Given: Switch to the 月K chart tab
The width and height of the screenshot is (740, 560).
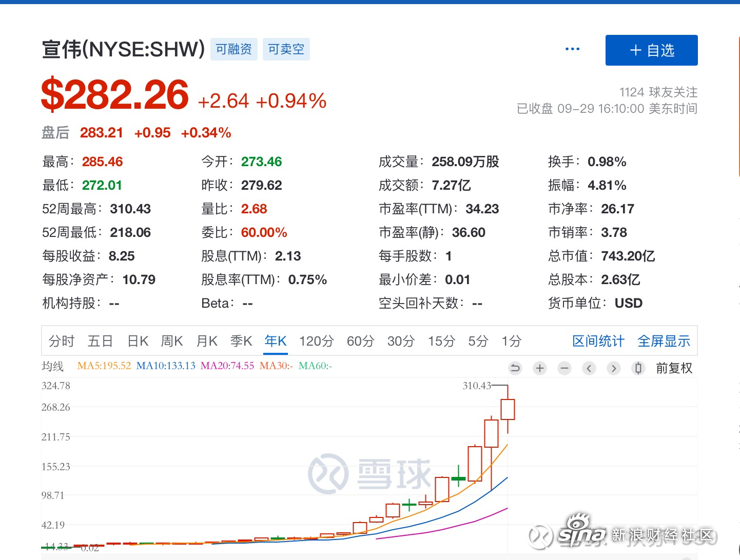Looking at the screenshot, I should (x=207, y=341).
